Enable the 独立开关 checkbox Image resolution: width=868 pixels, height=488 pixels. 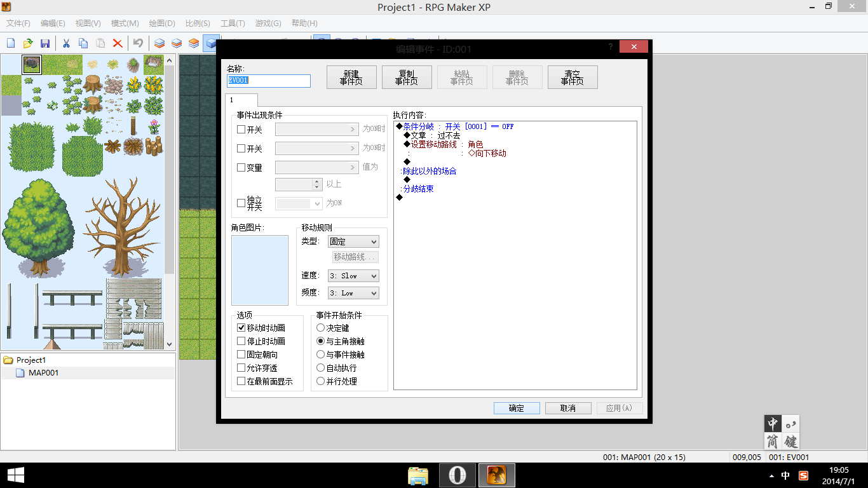click(x=241, y=203)
